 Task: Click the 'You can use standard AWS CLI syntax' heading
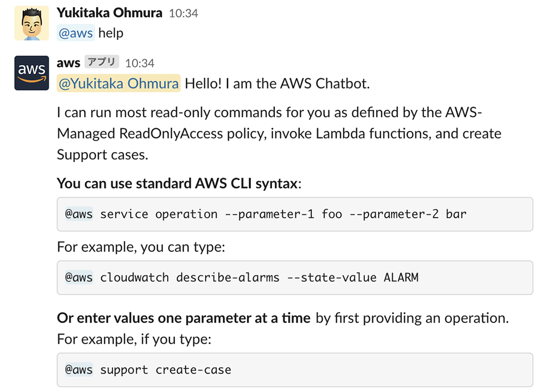click(x=179, y=183)
